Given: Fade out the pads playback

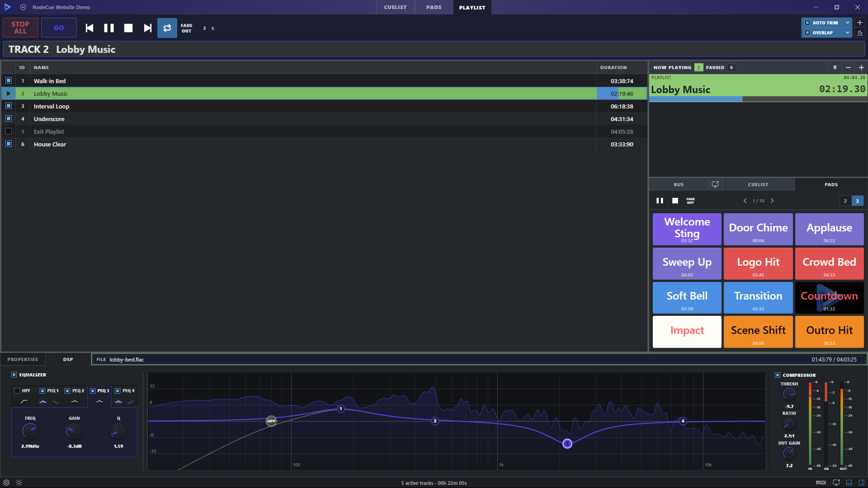Looking at the screenshot, I should point(690,201).
